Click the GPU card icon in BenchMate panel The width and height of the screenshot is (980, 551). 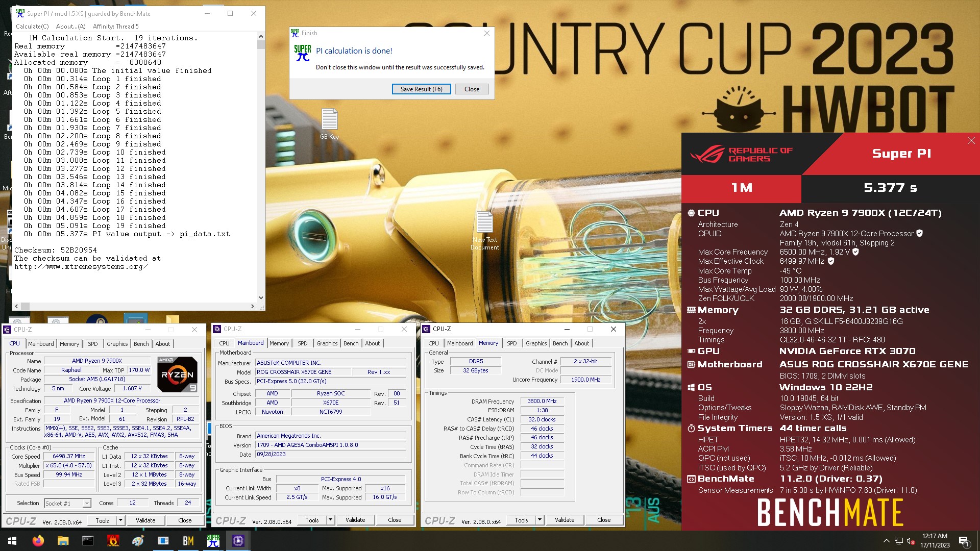(691, 351)
